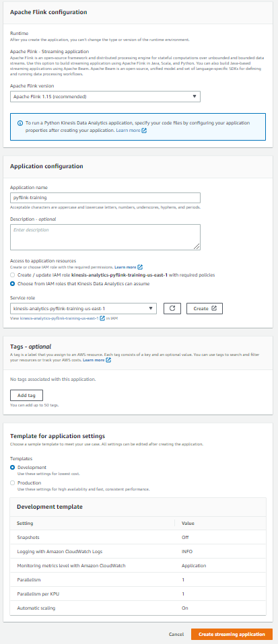The width and height of the screenshot is (278, 644).
Task: Select Choose from IAM roles radio option
Action: 13,283
